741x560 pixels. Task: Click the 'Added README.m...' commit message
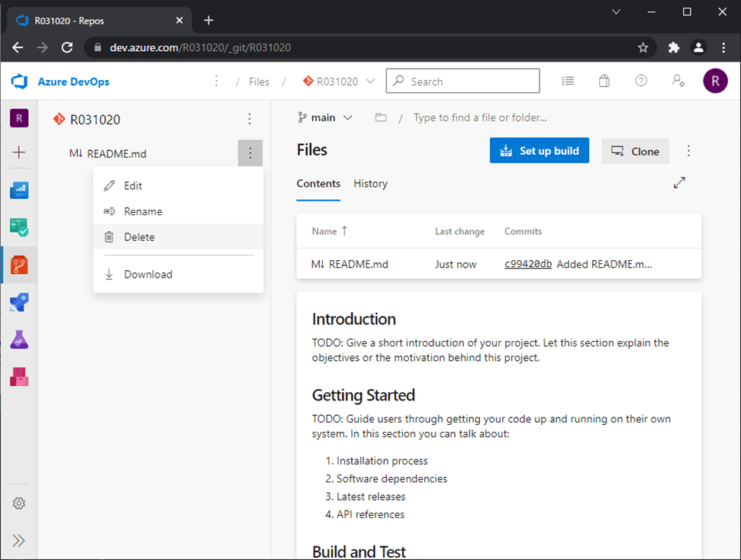[x=604, y=264]
